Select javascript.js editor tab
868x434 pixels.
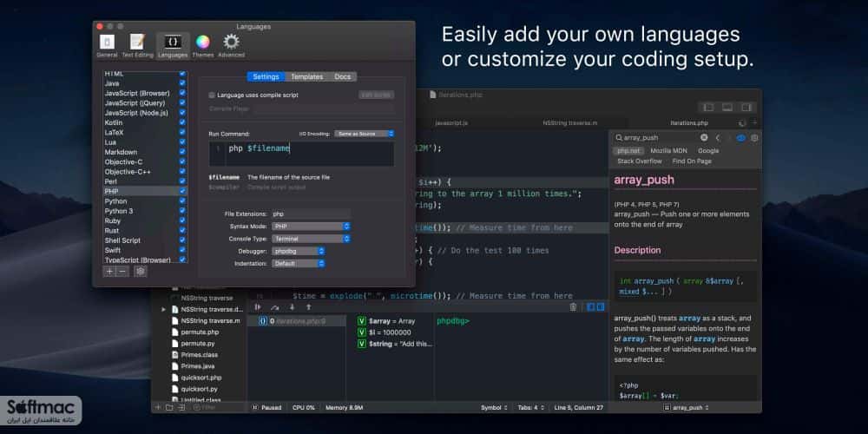coord(451,123)
